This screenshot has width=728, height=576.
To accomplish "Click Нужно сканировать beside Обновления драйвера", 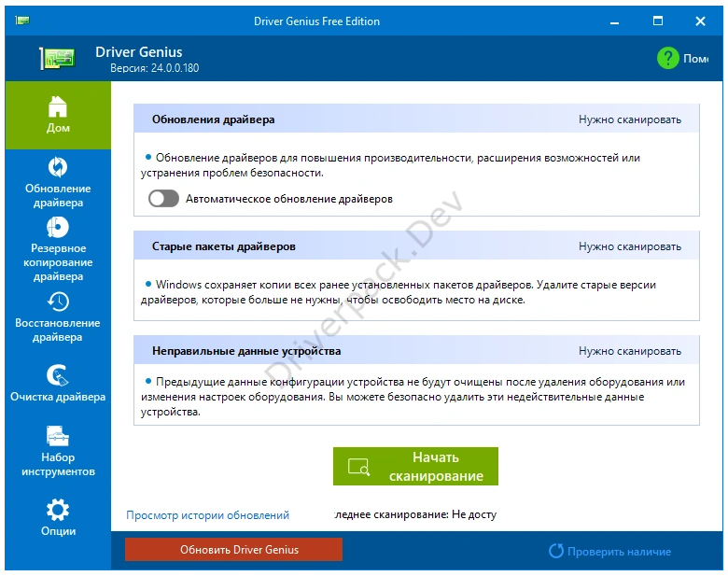I will click(x=630, y=119).
